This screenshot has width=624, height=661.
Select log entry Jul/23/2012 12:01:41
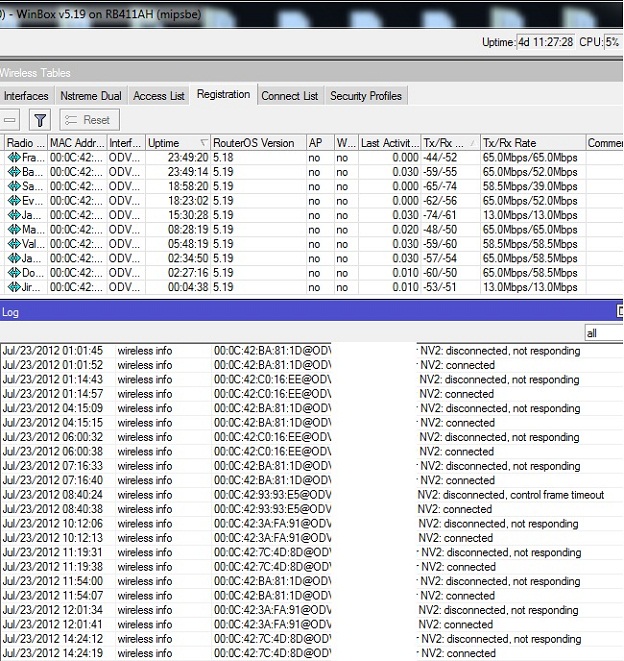point(312,624)
